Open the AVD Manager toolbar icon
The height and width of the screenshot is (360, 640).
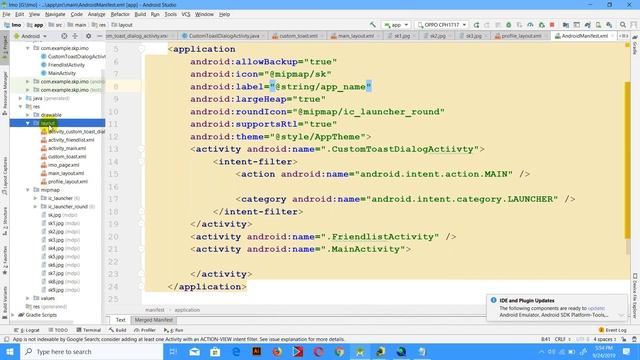click(x=598, y=25)
